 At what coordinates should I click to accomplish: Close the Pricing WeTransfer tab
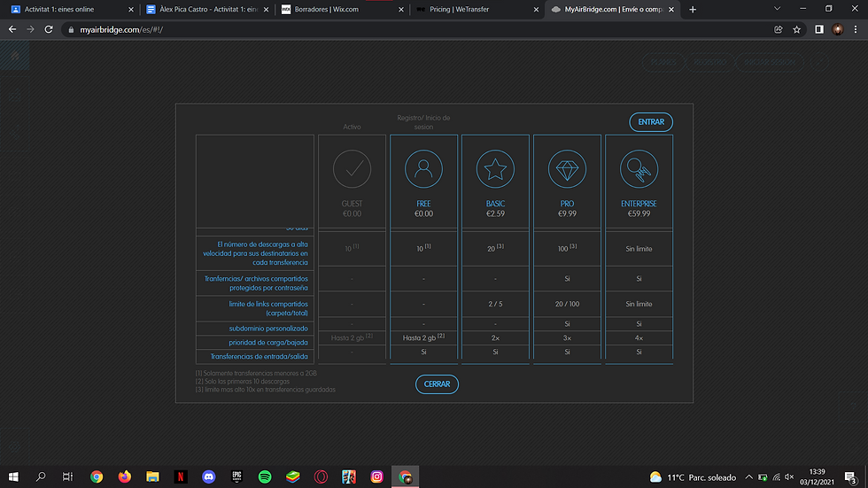tap(536, 10)
